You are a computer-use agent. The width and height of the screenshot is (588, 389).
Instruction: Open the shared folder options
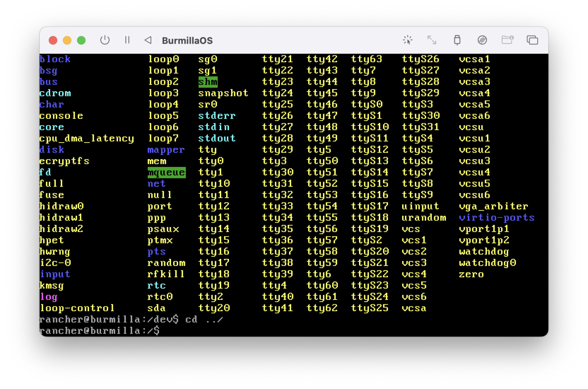click(507, 40)
